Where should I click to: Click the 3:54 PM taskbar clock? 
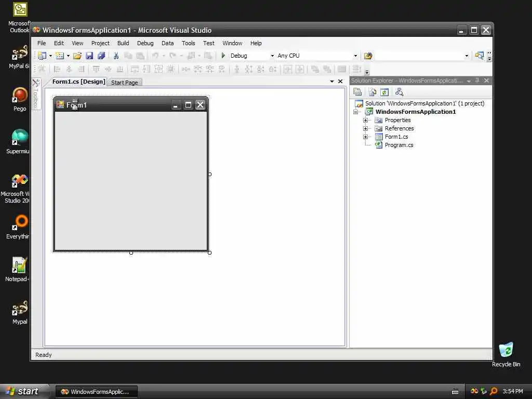point(513,391)
